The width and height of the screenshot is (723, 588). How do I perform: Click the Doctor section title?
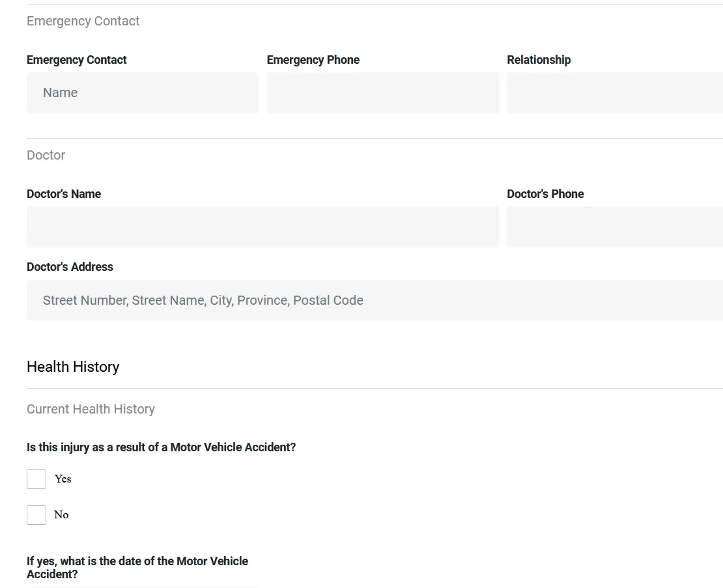pos(46,155)
